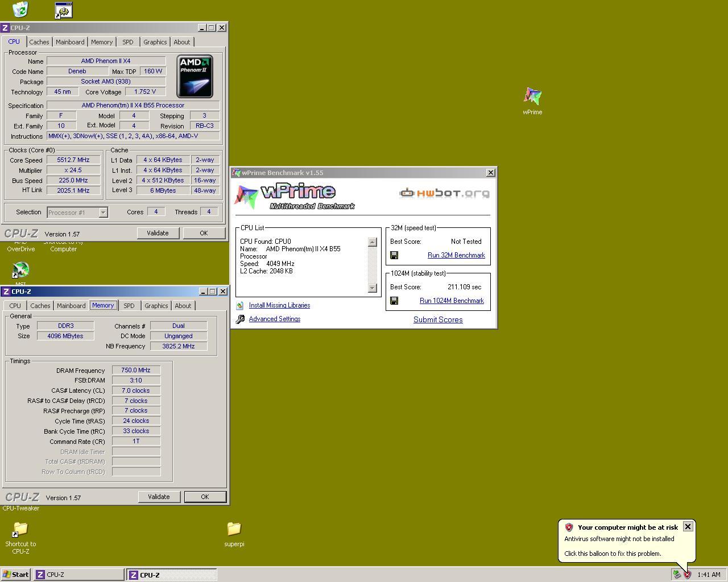Click the taskbar clock showing 1:41 AM
728x582 pixels.
click(709, 575)
